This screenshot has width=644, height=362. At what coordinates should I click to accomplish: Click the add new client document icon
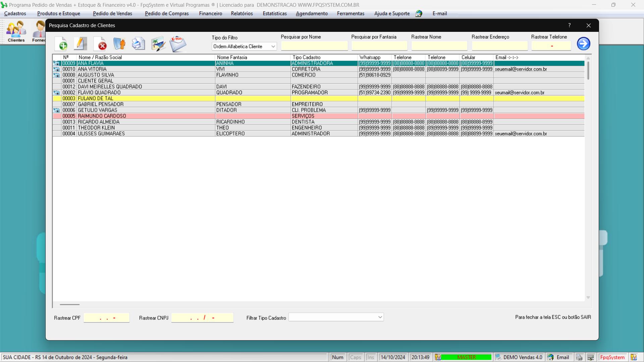coord(61,44)
